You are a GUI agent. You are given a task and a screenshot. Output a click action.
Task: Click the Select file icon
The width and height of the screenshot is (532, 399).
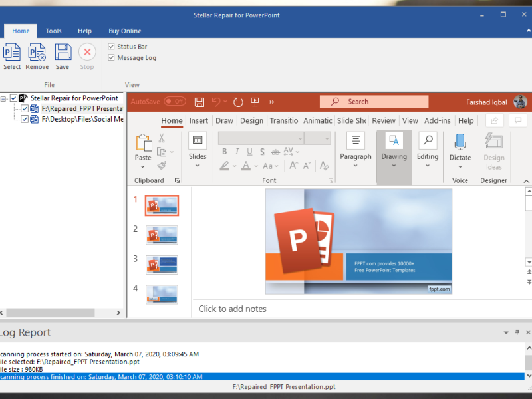pyautogui.click(x=12, y=52)
